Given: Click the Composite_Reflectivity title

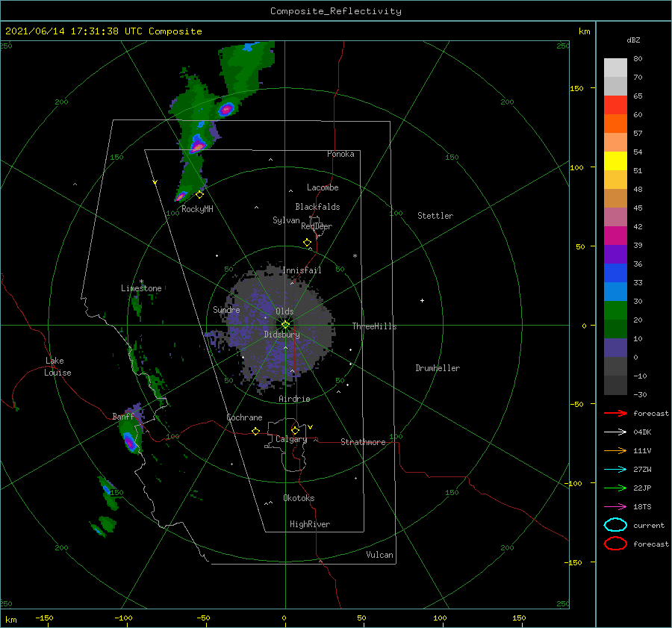Looking at the screenshot, I should (335, 11).
